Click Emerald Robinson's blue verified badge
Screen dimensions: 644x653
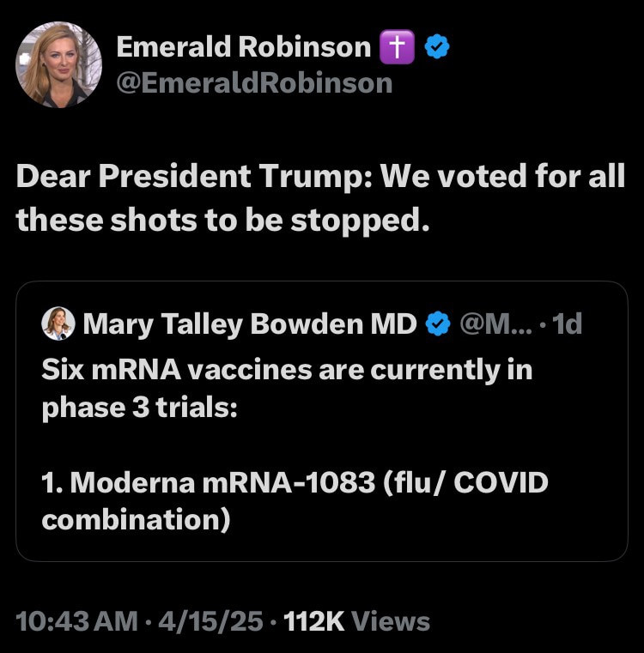tap(437, 48)
